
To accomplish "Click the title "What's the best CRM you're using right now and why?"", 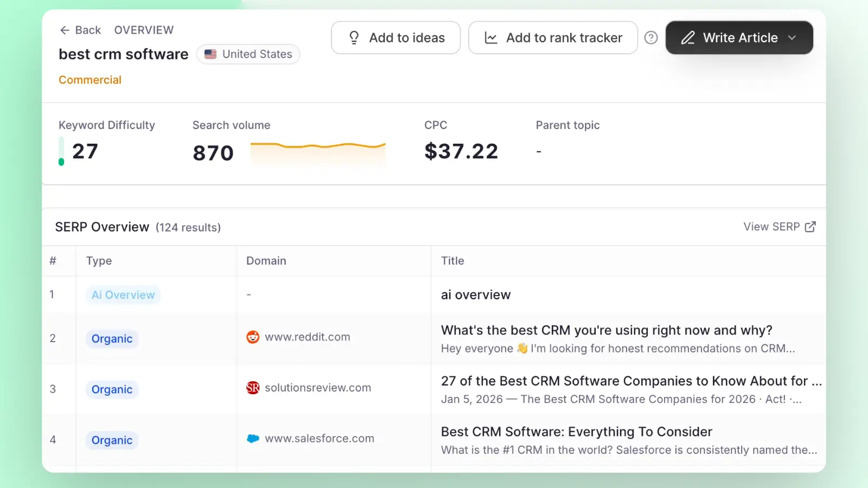I will tap(607, 330).
